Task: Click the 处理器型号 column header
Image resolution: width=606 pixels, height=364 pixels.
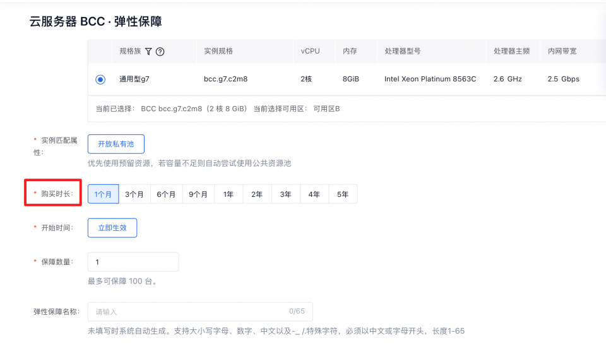Action: pos(402,51)
